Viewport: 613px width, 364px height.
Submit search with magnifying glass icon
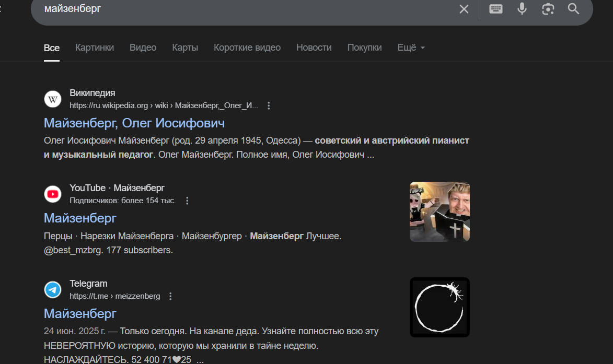pos(573,8)
